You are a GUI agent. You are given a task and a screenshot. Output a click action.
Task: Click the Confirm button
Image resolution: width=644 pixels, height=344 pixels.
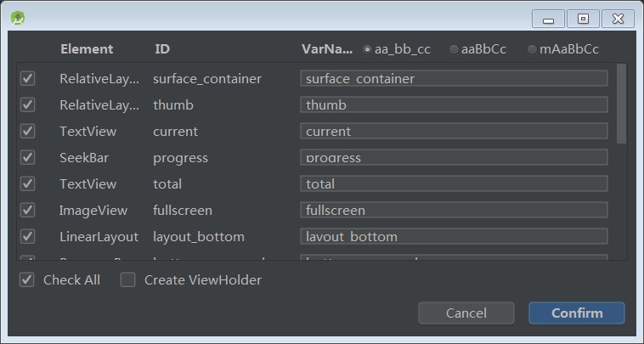coord(577,313)
